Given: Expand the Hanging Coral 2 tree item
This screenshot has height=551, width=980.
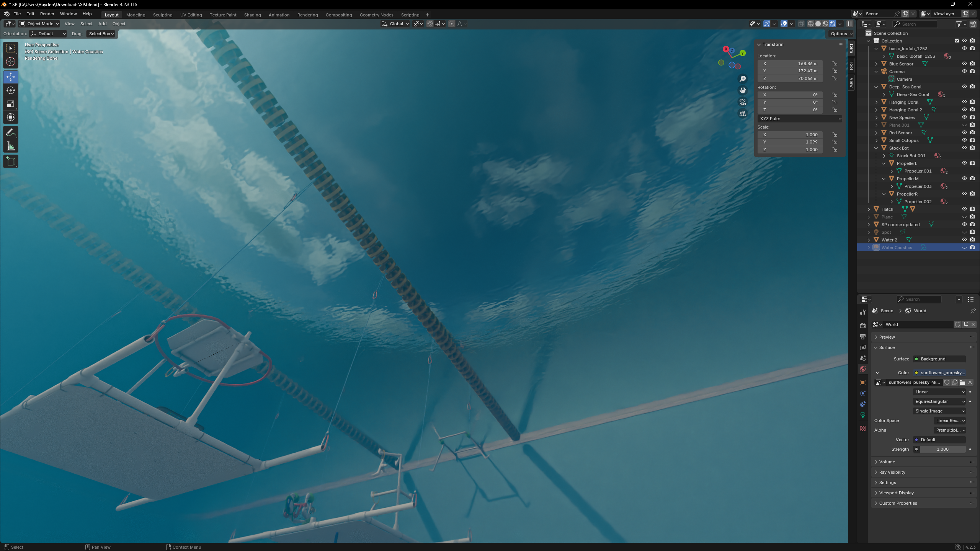Looking at the screenshot, I should (876, 110).
